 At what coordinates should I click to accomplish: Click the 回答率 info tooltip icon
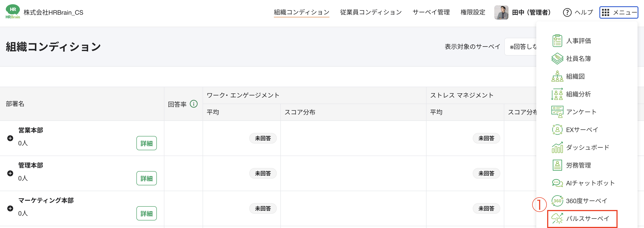(x=193, y=104)
